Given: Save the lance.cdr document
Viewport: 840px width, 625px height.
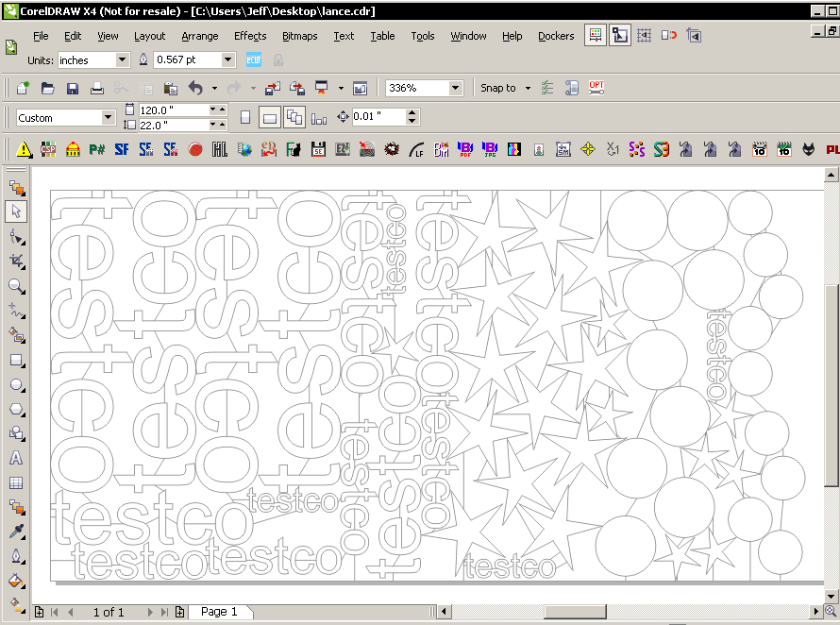Looking at the screenshot, I should pos(71,87).
